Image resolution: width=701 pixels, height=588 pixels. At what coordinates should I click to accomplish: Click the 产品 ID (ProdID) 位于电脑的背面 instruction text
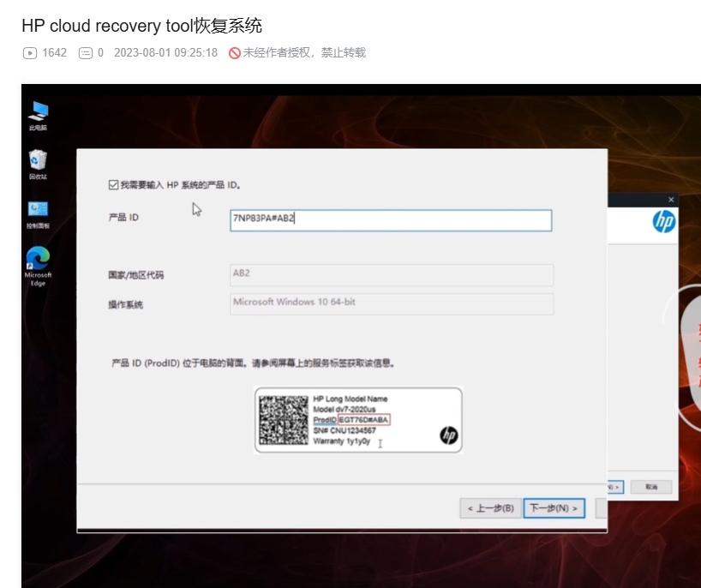253,363
